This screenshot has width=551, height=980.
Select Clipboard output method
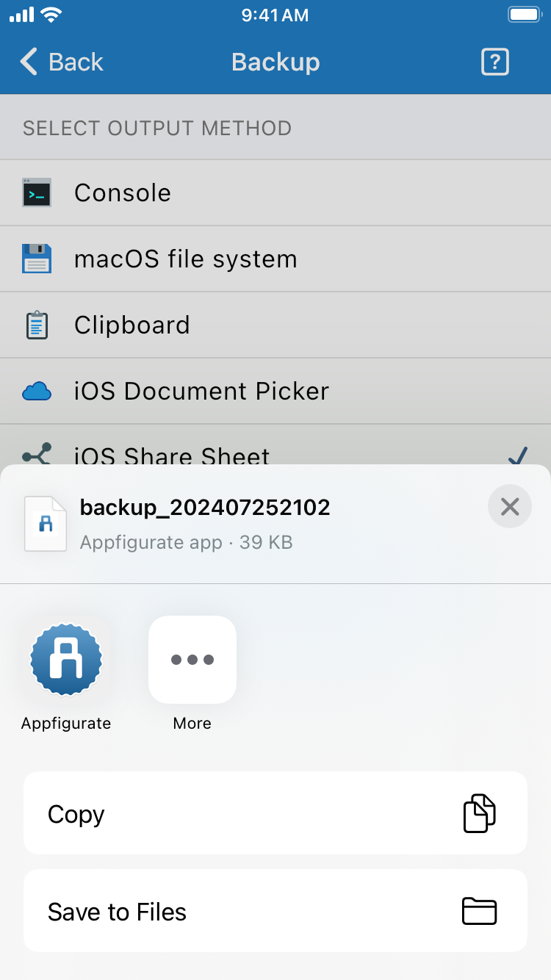tap(275, 325)
